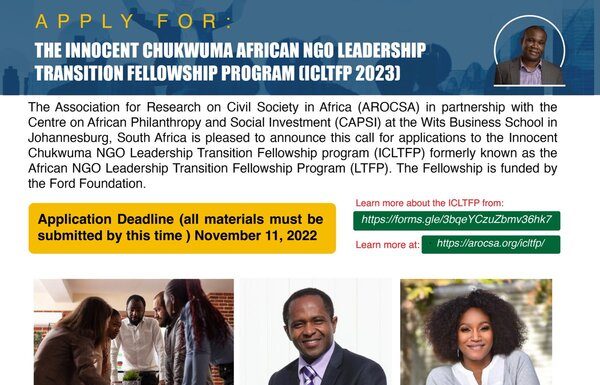This screenshot has width=600, height=385.
Task: Click 'November 11, 2022' deadline date
Action: click(x=256, y=235)
